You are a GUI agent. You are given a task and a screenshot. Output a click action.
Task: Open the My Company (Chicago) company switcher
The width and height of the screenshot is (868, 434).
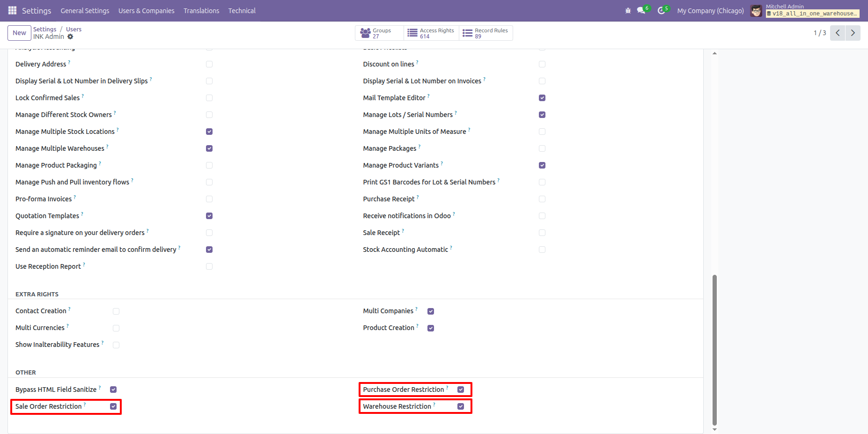click(x=710, y=10)
